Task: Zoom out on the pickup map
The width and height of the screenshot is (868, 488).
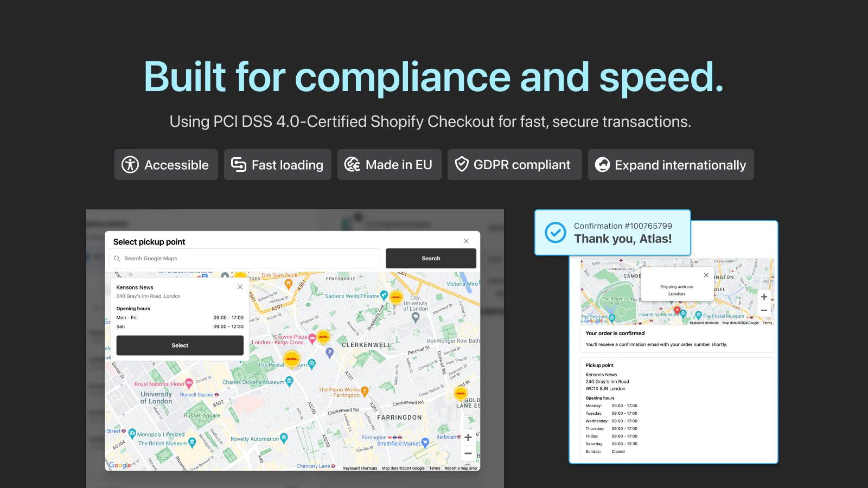Action: (x=468, y=453)
